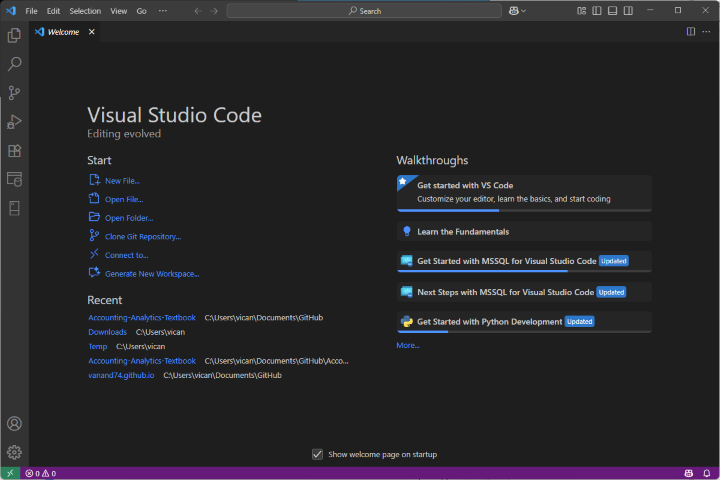Open the notifications bell in status bar
The image size is (720, 480).
[x=707, y=473]
